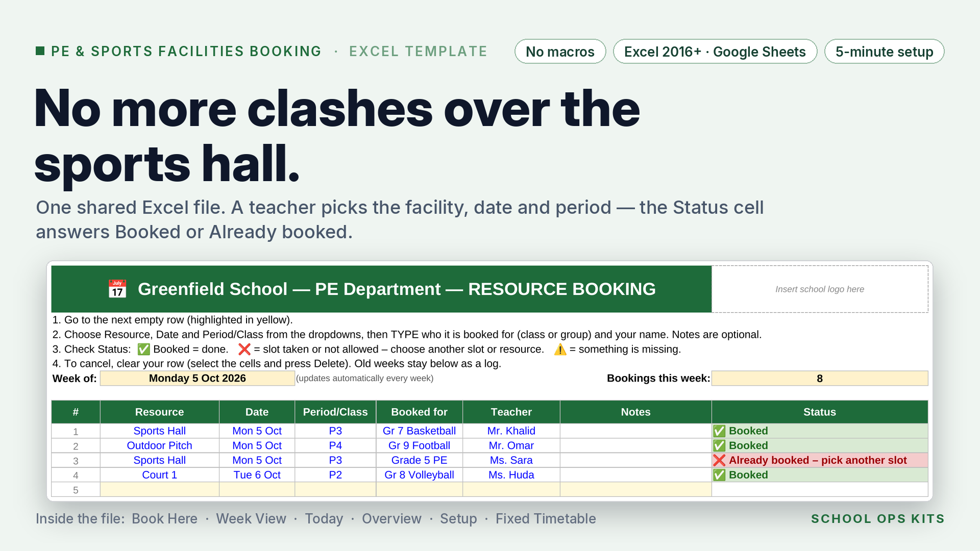Screen dimensions: 980x551
Task: Click the warning triangle icon in the instructions
Action: point(560,349)
